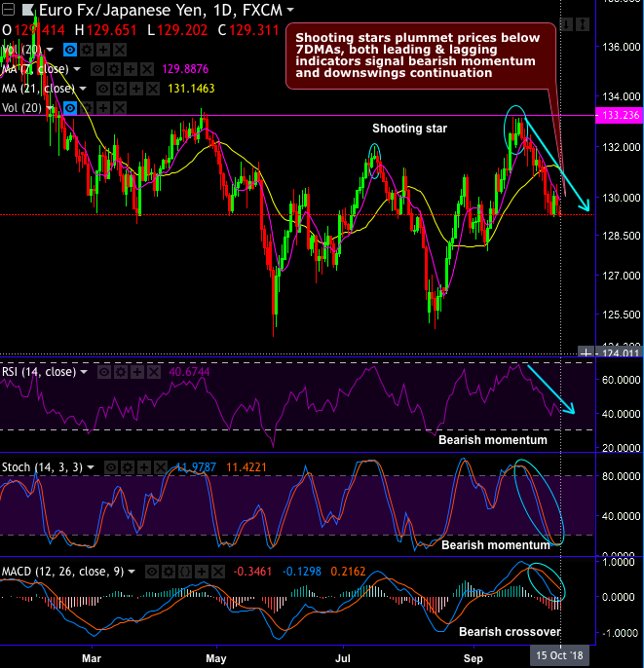Click the closing price C129.311 value
Viewport: 644px width, 668px height.
[x=248, y=30]
